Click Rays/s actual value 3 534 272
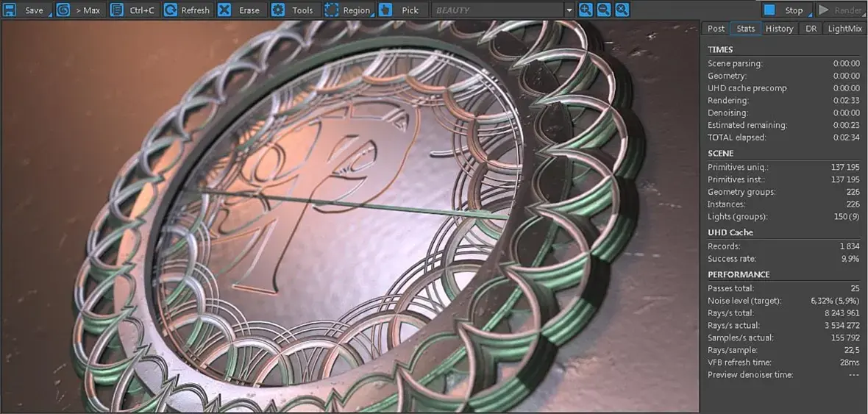This screenshot has height=414, width=868. tap(842, 326)
